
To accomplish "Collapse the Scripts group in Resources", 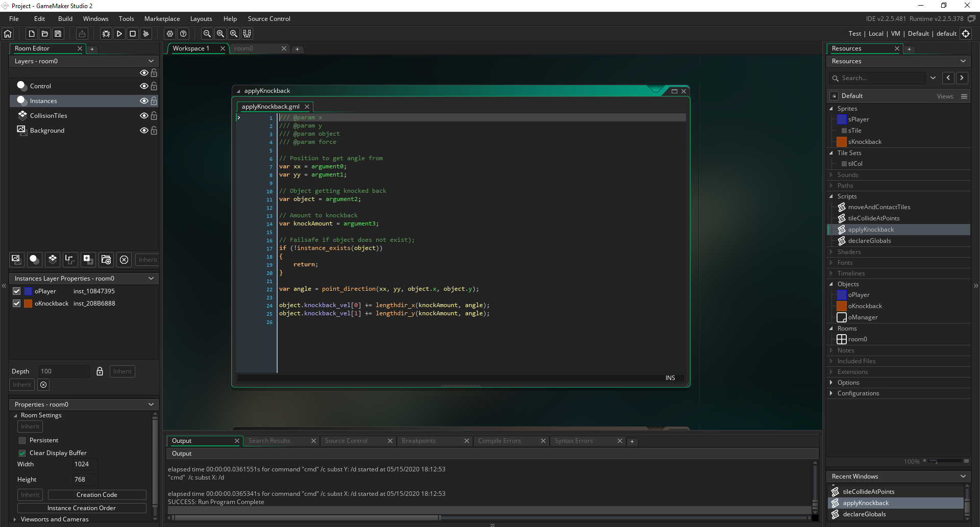I will [831, 196].
